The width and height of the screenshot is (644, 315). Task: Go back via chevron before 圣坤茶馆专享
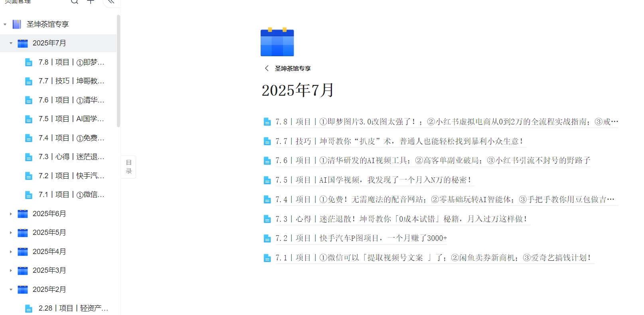click(267, 68)
